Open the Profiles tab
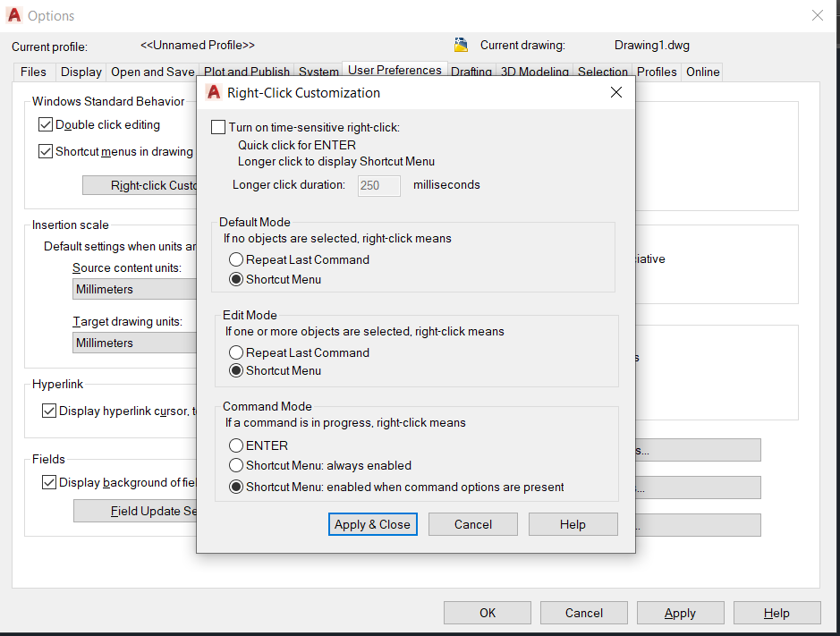This screenshot has height=636, width=840. [x=657, y=72]
